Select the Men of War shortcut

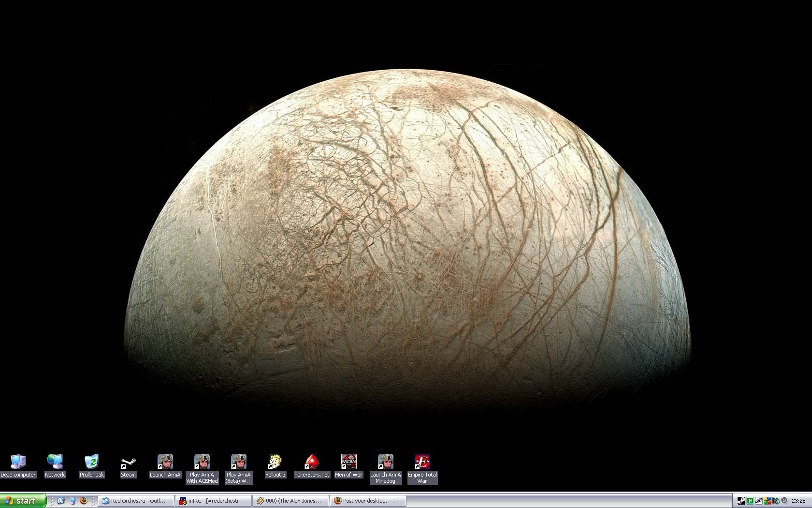point(348,462)
